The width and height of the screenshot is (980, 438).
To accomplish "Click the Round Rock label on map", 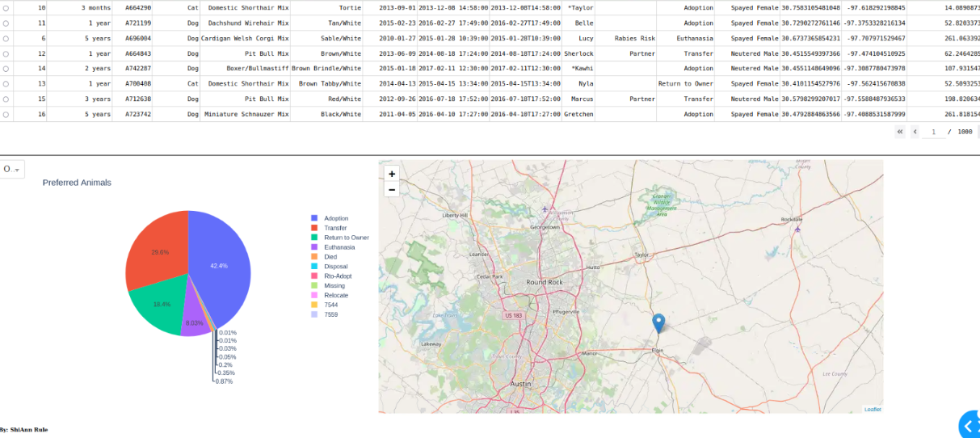I will tap(545, 282).
